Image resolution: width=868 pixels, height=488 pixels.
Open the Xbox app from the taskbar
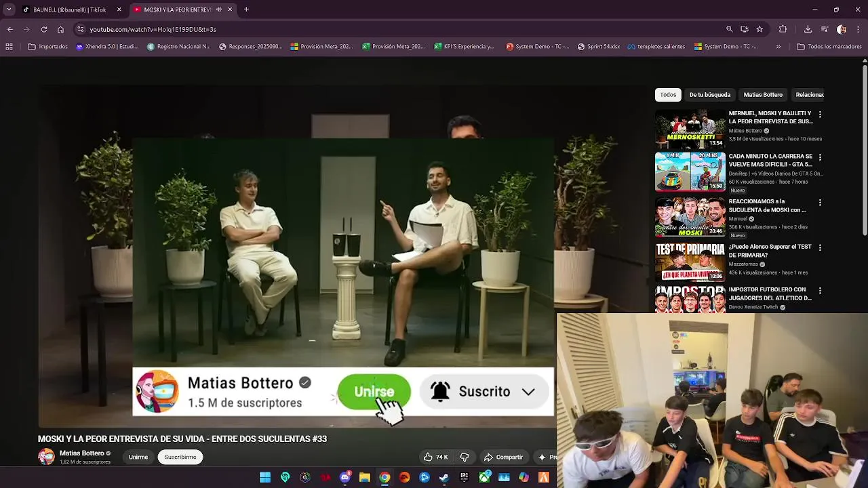point(484,477)
